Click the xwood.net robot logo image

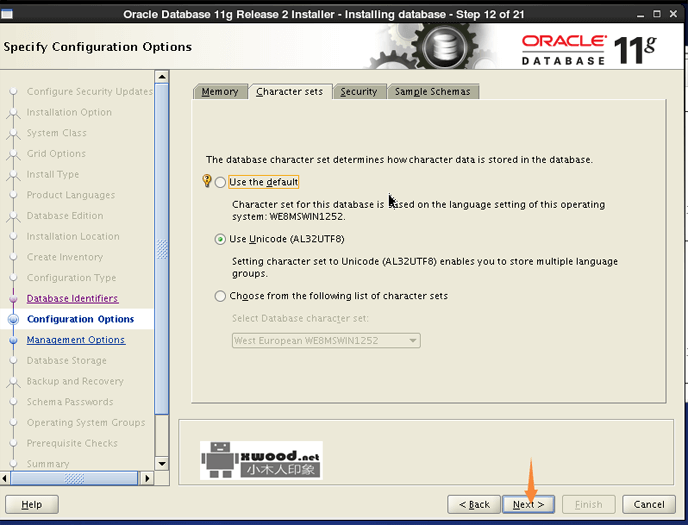coord(261,460)
